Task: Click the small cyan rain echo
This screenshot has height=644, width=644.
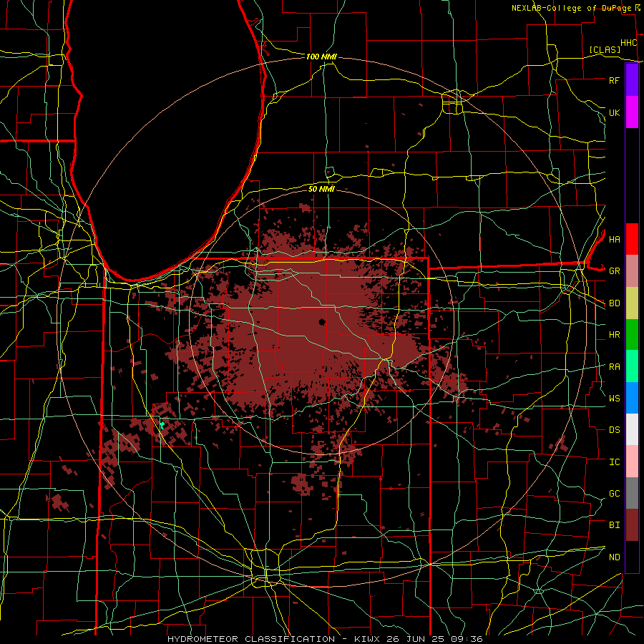Action: point(162,426)
